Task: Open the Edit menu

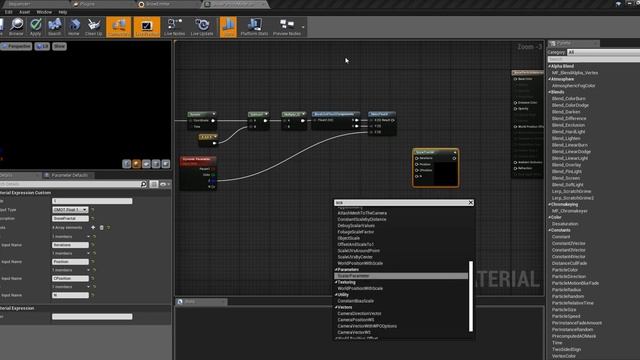Action: [x=9, y=12]
